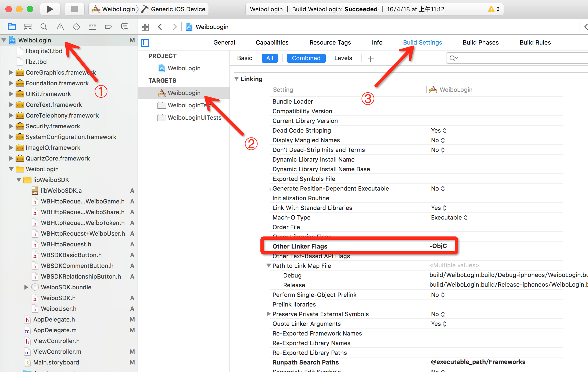Change Quote Linker Arguments value
This screenshot has height=372, width=588.
click(x=439, y=324)
